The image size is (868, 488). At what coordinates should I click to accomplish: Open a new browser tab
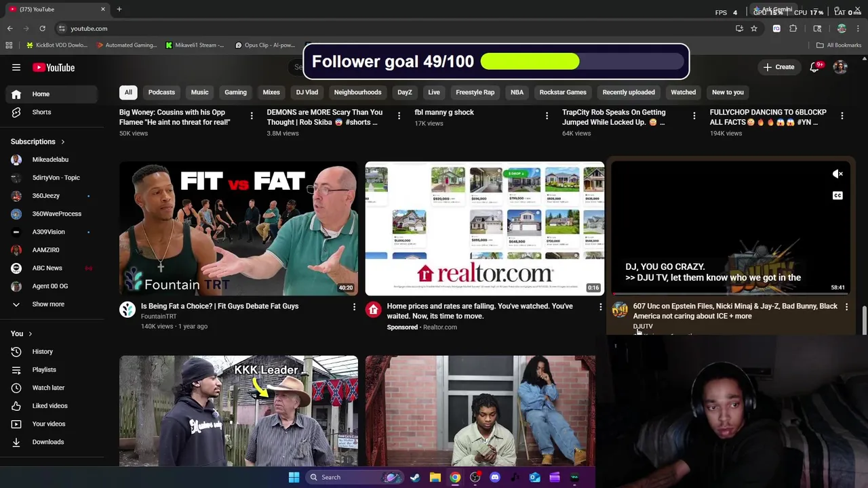pos(119,9)
